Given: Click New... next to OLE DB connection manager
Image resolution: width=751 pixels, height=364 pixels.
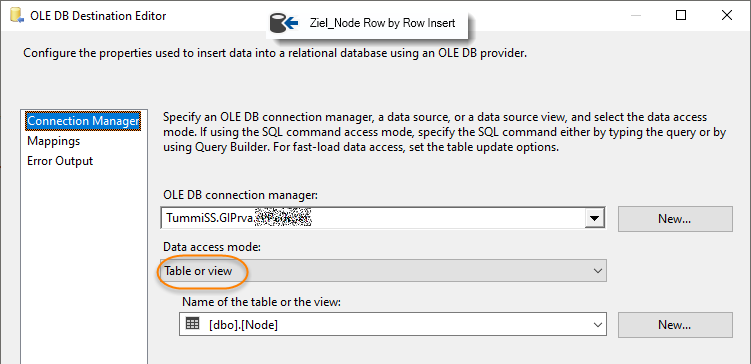Looking at the screenshot, I should tap(675, 219).
